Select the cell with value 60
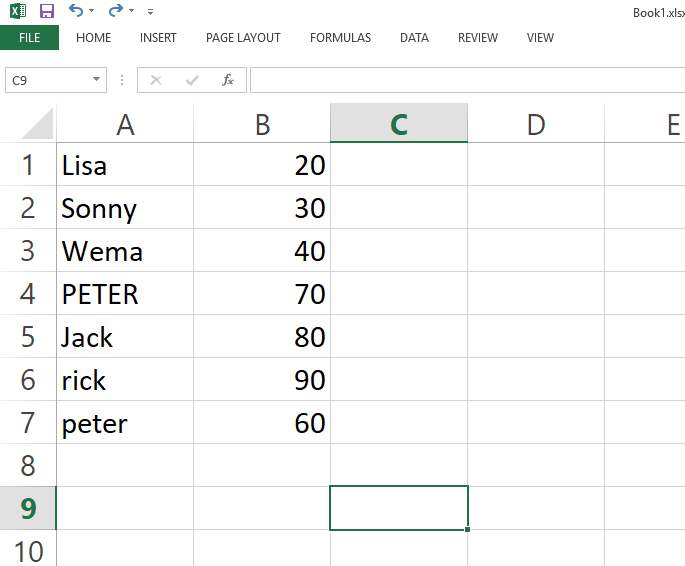 click(x=262, y=422)
